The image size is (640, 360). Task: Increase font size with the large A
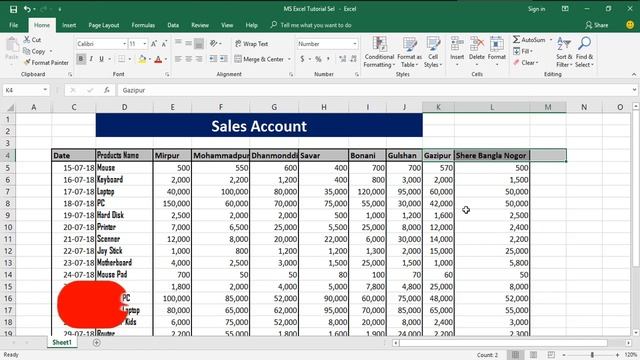154,44
